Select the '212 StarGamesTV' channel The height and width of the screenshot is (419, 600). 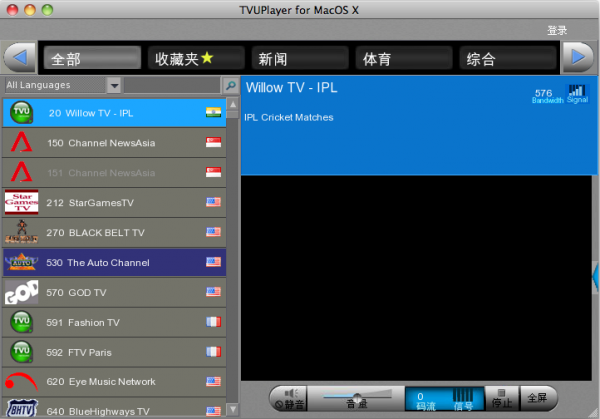click(x=114, y=202)
